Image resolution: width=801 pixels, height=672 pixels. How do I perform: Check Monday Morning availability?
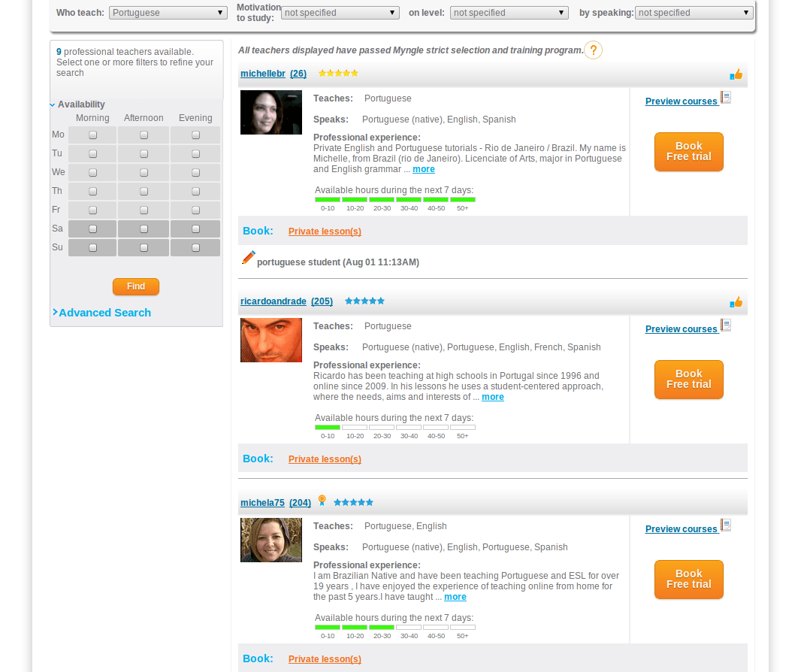tap(92, 135)
